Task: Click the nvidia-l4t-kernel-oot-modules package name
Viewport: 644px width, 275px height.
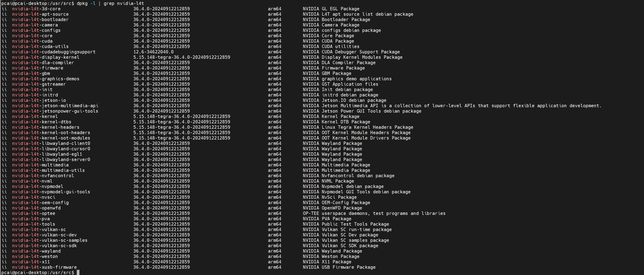Action: (51, 138)
